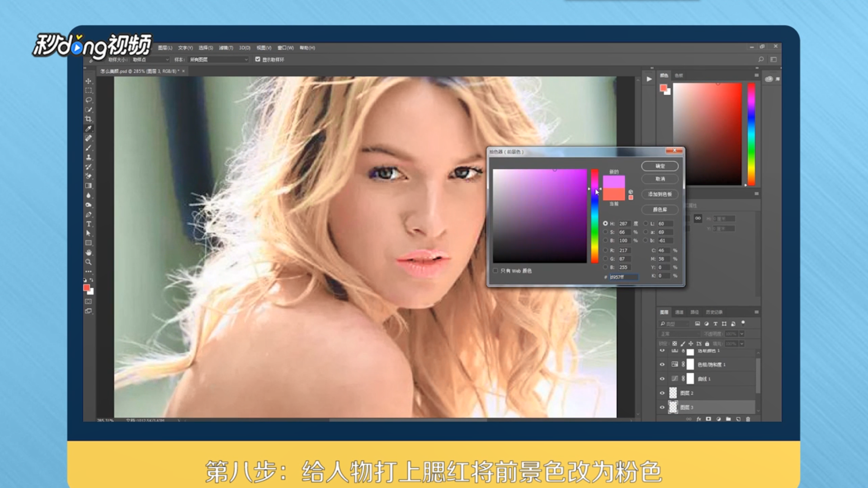Switch to the 历史记录 tab
This screenshot has width=868, height=488.
[714, 312]
